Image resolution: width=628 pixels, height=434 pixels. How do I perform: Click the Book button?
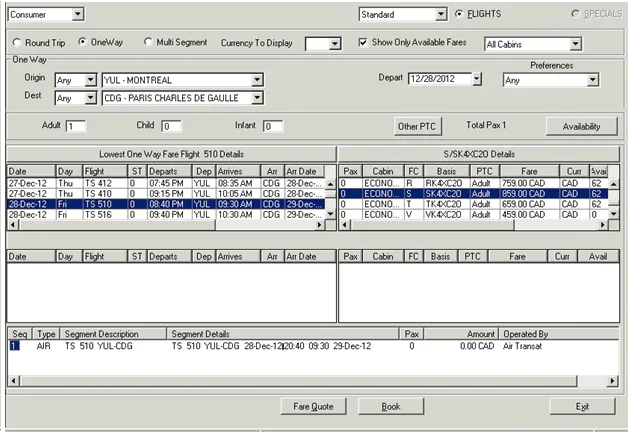(390, 406)
